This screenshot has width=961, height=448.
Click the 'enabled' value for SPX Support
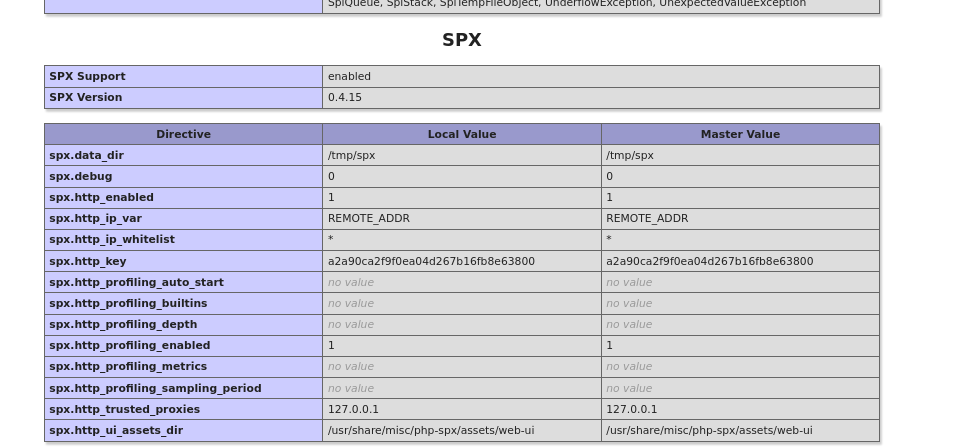(349, 77)
